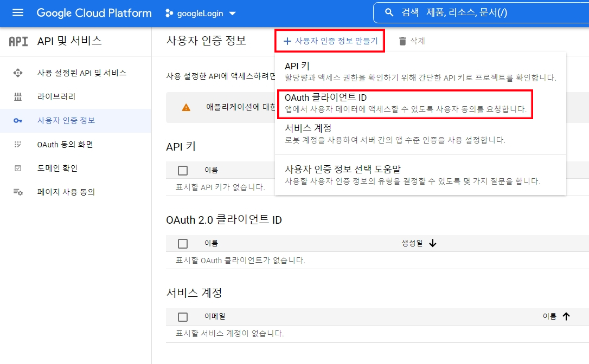Click the 이메일 column header
589x364 pixels.
point(214,316)
